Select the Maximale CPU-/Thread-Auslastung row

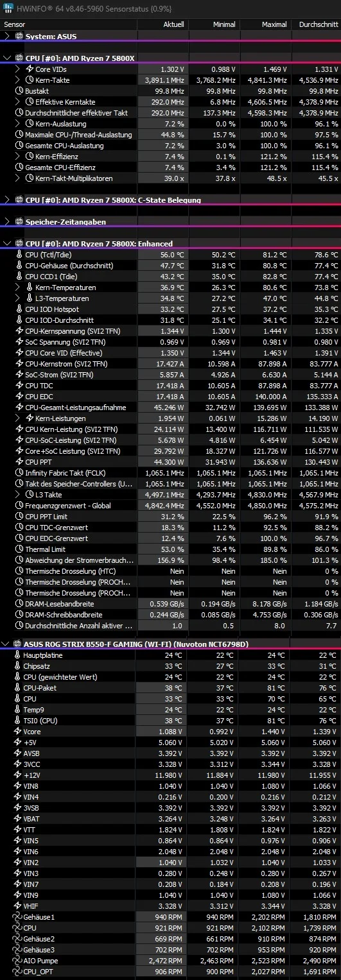(170, 135)
